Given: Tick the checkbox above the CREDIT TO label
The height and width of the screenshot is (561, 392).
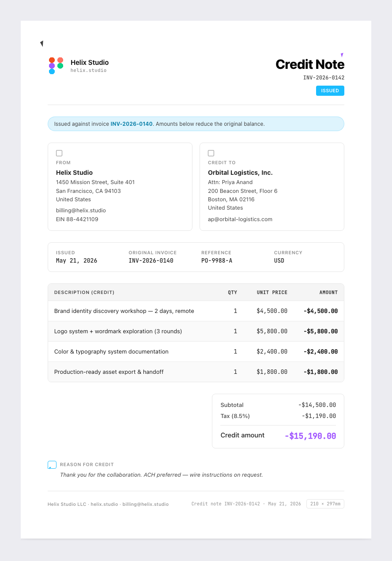Looking at the screenshot, I should pos(211,153).
